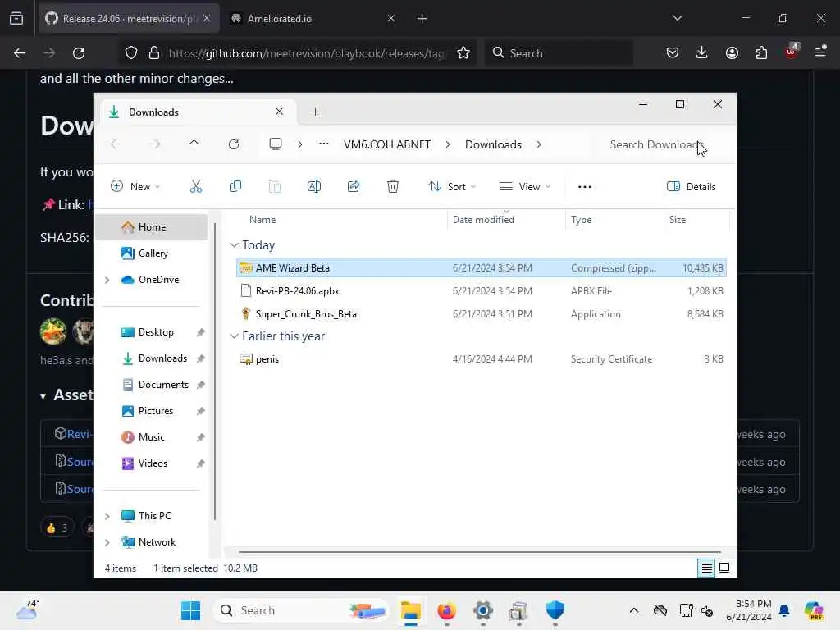840x630 pixels.
Task: Select the Super_Crunk_Bros_Beta application
Action: [481, 314]
